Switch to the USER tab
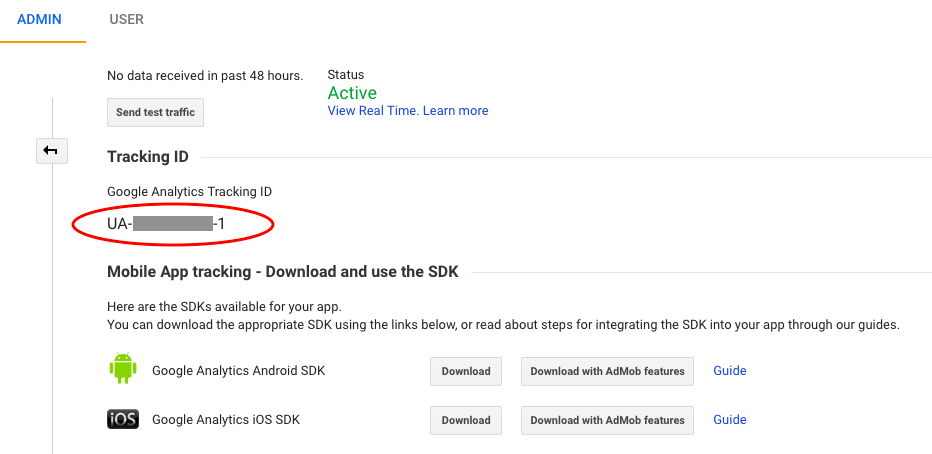Screen dimensions: 932x454 coord(127,20)
